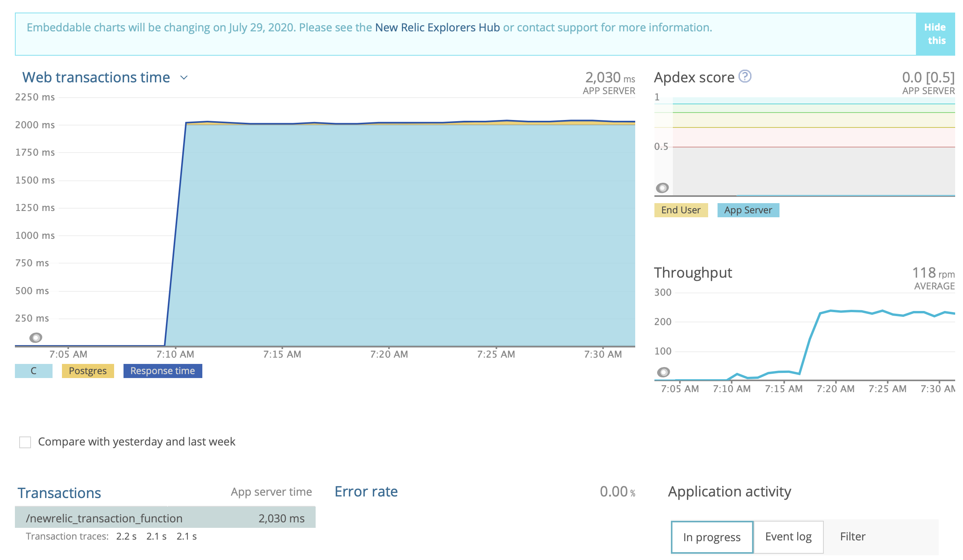Hide this banner notification
The height and width of the screenshot is (560, 963).
[x=935, y=34]
